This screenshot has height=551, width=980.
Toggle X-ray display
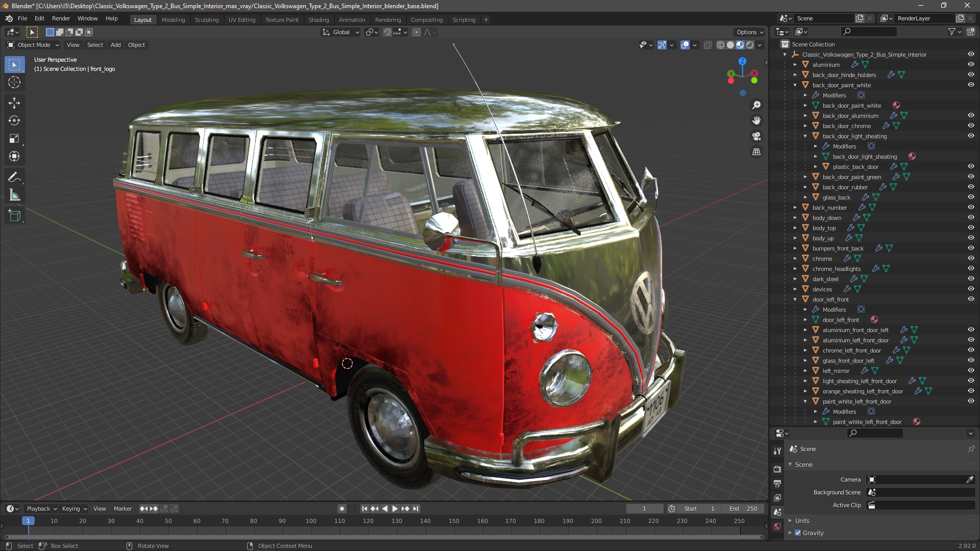(x=707, y=45)
